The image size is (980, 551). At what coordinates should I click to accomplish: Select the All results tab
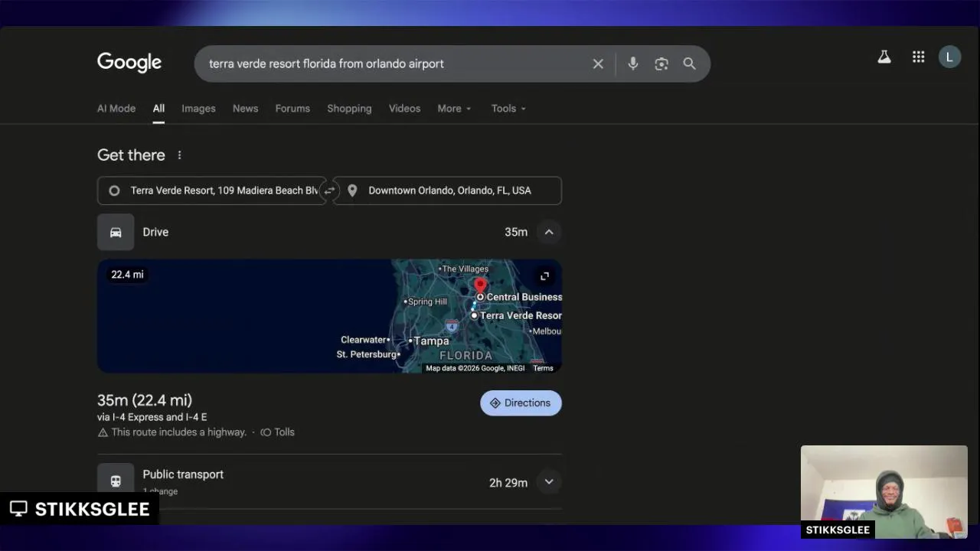tap(158, 109)
